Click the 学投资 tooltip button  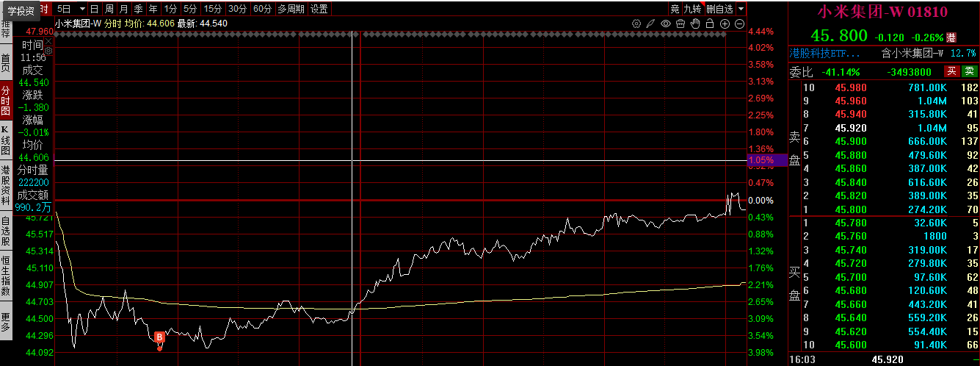click(x=21, y=10)
